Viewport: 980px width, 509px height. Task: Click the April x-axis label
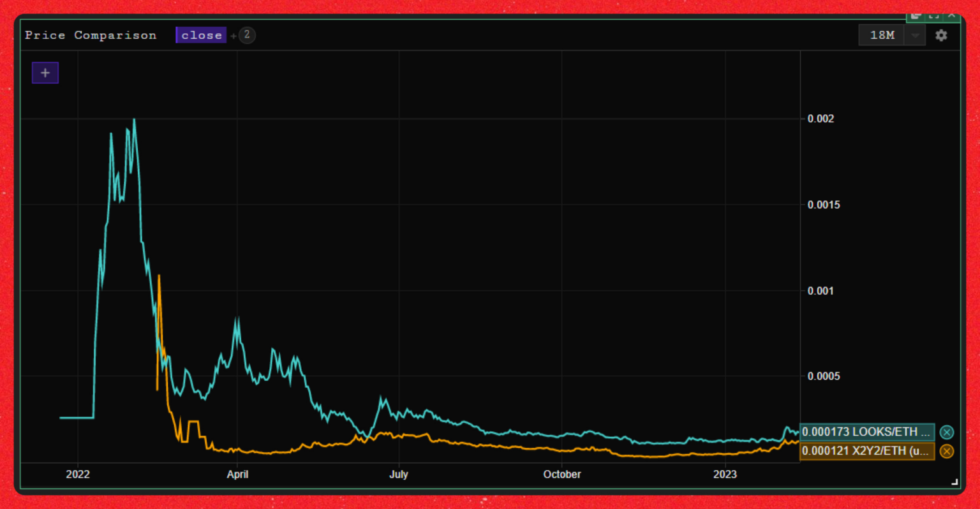coord(237,475)
